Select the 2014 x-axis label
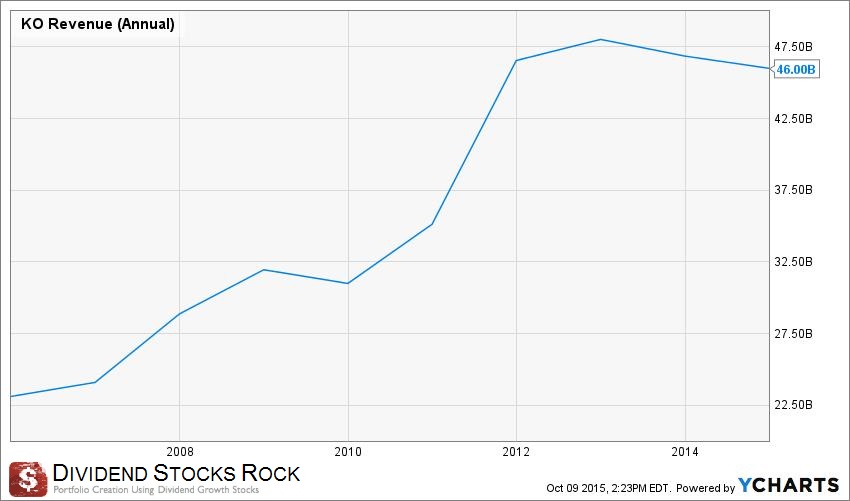850x501 pixels. pyautogui.click(x=684, y=450)
